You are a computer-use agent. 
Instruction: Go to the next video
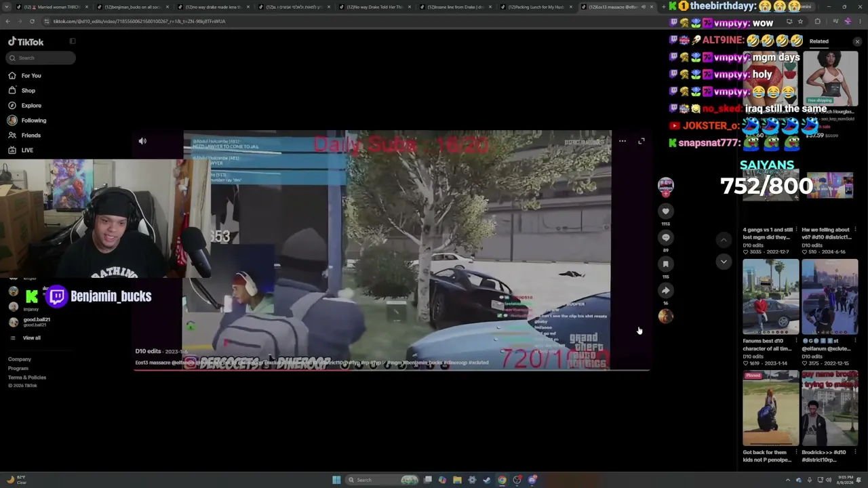click(724, 262)
